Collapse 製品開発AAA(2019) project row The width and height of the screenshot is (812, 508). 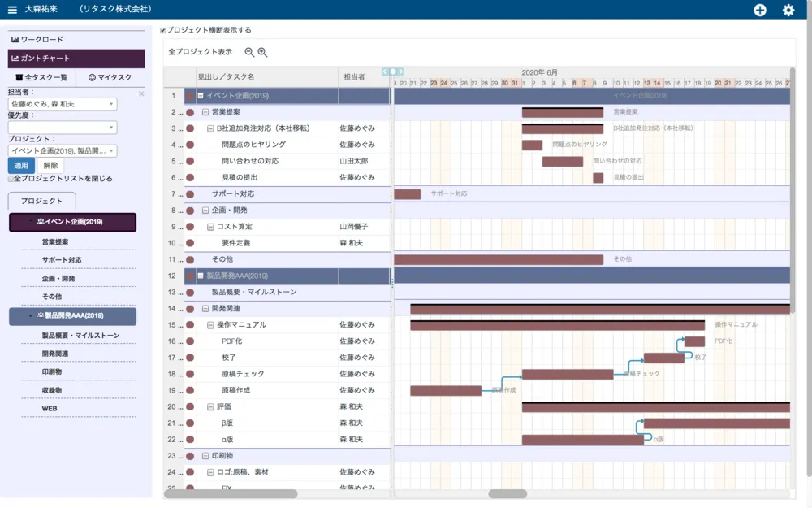(x=201, y=276)
